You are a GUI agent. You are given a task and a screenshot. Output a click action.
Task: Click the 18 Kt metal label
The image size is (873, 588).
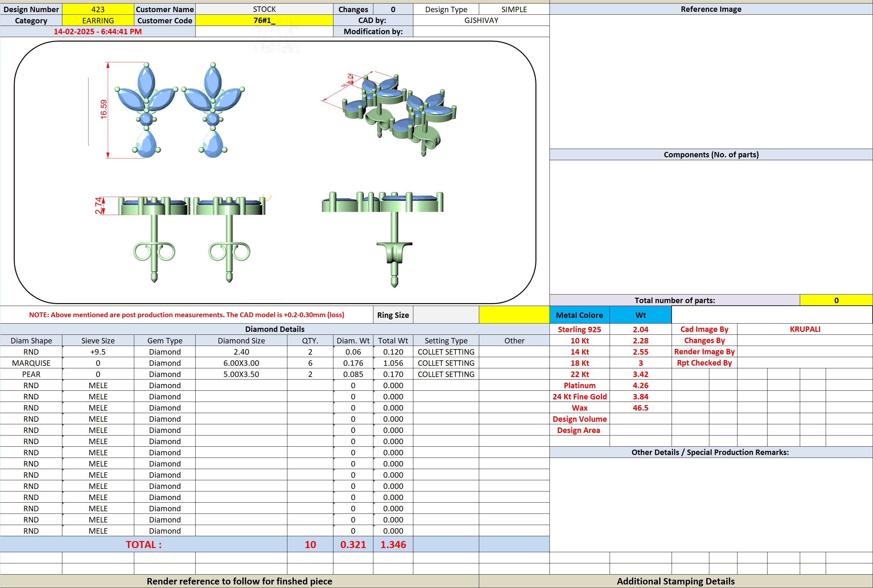580,363
